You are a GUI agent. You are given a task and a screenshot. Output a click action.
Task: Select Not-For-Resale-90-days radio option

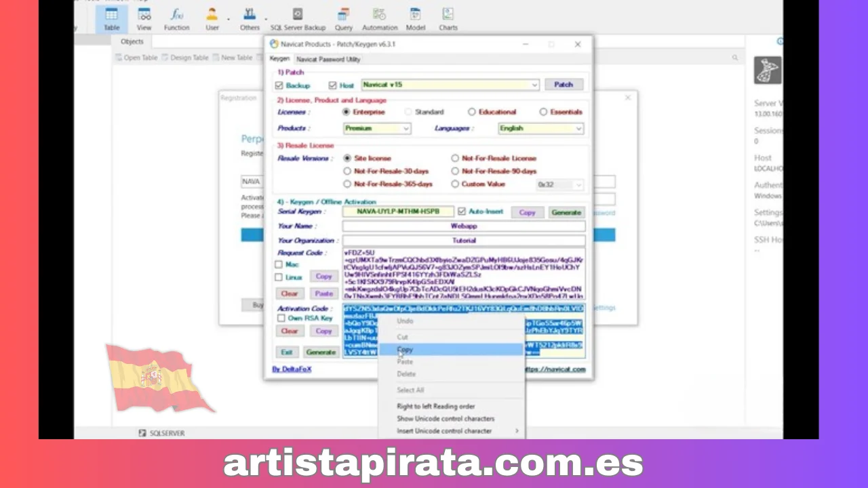(455, 171)
